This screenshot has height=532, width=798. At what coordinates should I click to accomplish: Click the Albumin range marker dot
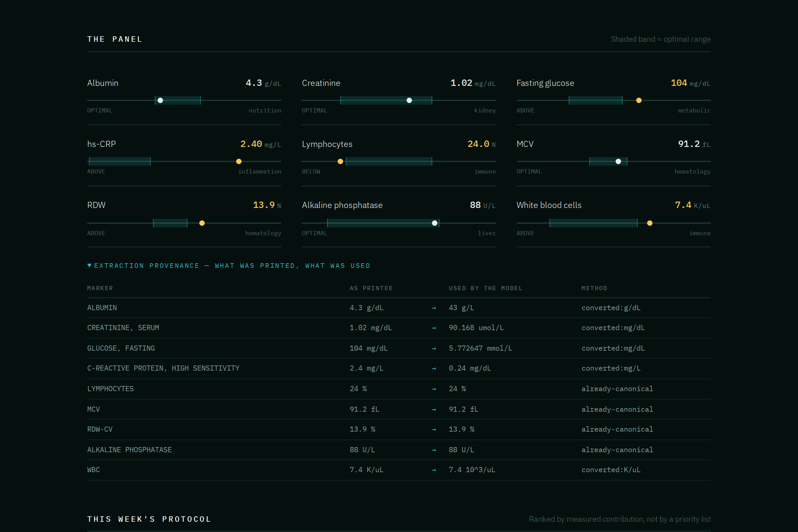pyautogui.click(x=160, y=101)
